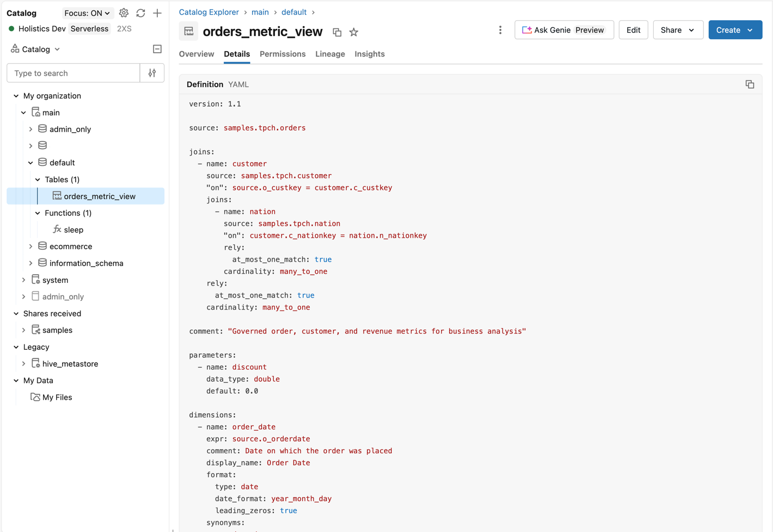Expand the hive_metastore catalog
Screen dimensions: 773x532
[x=23, y=364]
